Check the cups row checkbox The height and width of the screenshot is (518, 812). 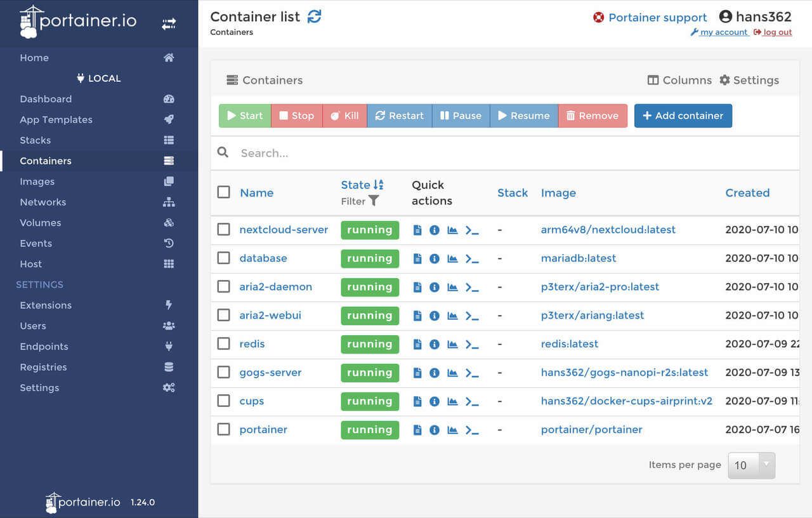[x=223, y=401]
